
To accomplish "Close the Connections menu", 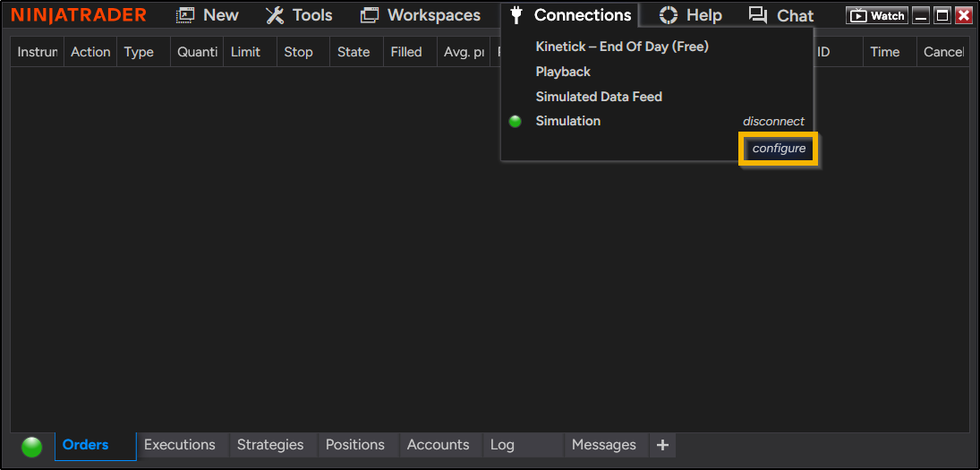I will tap(570, 15).
